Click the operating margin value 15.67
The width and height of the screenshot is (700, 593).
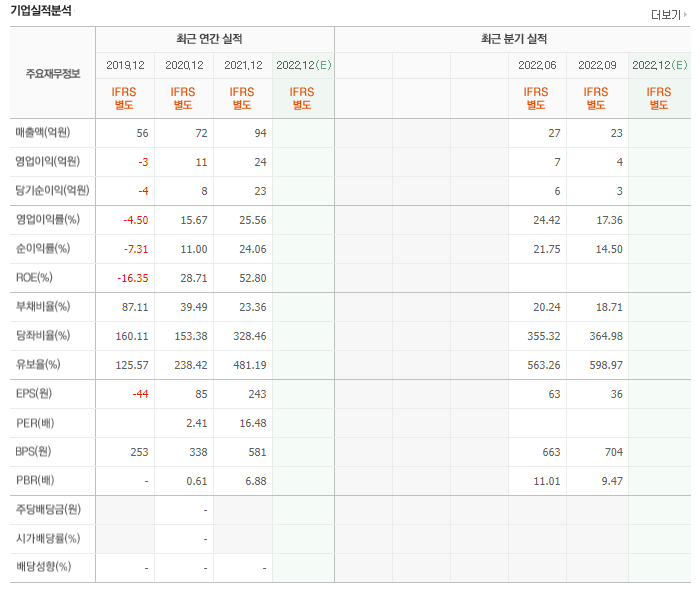(x=194, y=220)
